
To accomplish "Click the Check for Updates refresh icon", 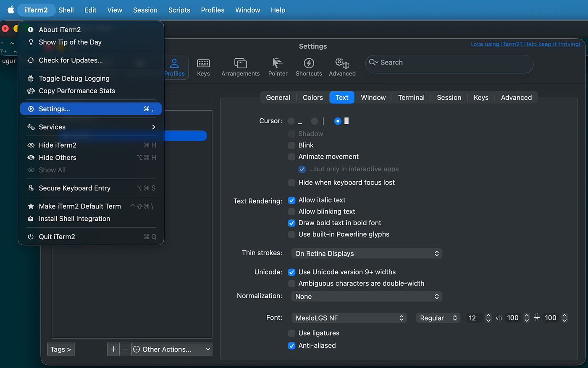I will tap(31, 60).
